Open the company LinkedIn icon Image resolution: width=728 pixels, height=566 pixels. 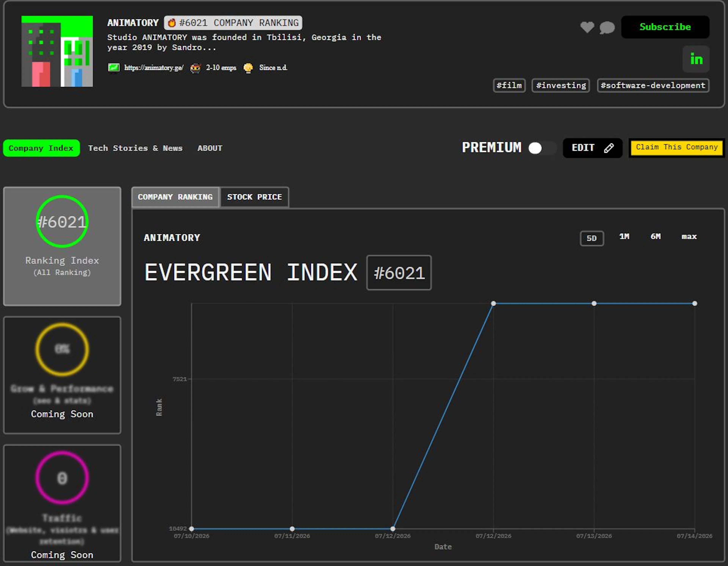[696, 59]
